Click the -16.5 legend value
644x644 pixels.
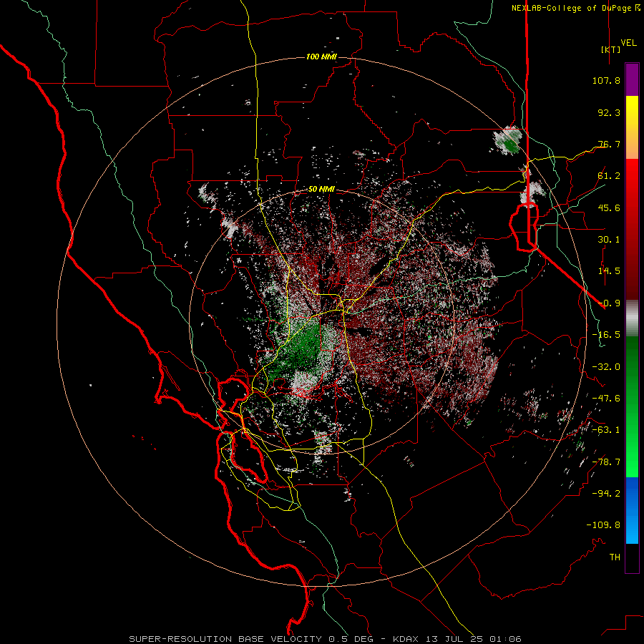[606, 335]
